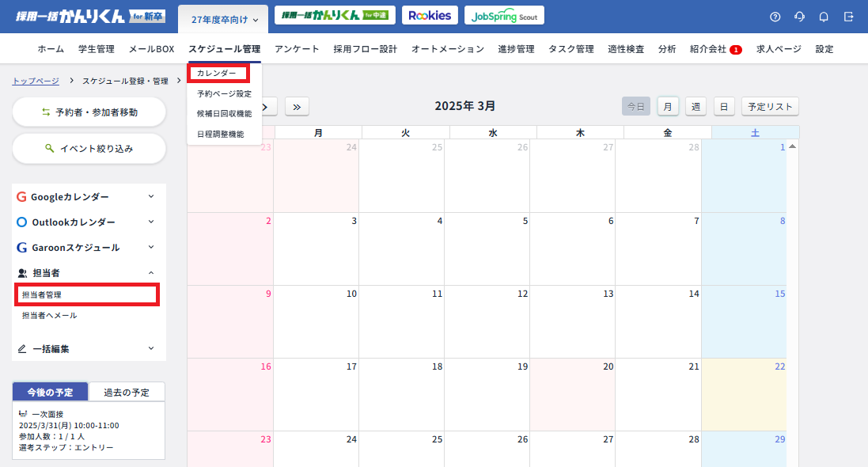Screen dimensions: 868x467
Task: Switch to the 過去の予定 tab
Action: click(x=127, y=392)
